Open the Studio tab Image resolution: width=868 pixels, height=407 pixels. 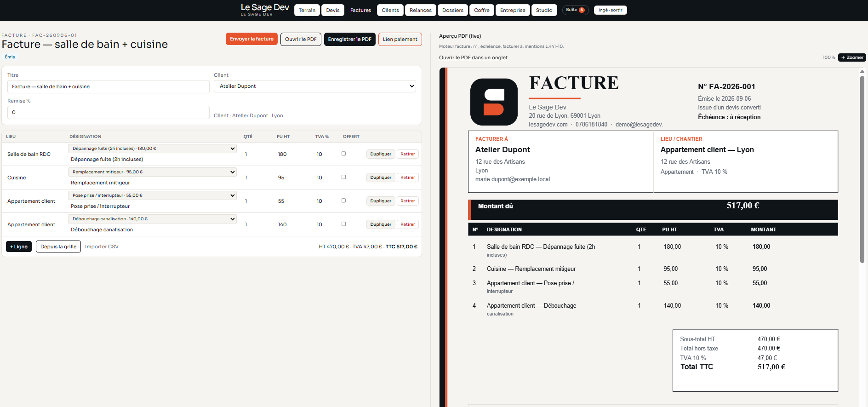coord(544,10)
